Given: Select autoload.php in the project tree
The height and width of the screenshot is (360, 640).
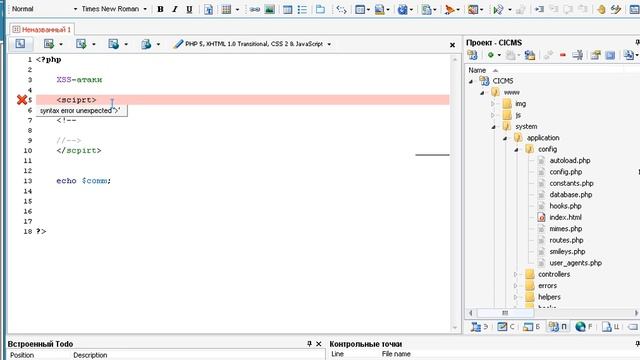Looking at the screenshot, I should click(570, 160).
